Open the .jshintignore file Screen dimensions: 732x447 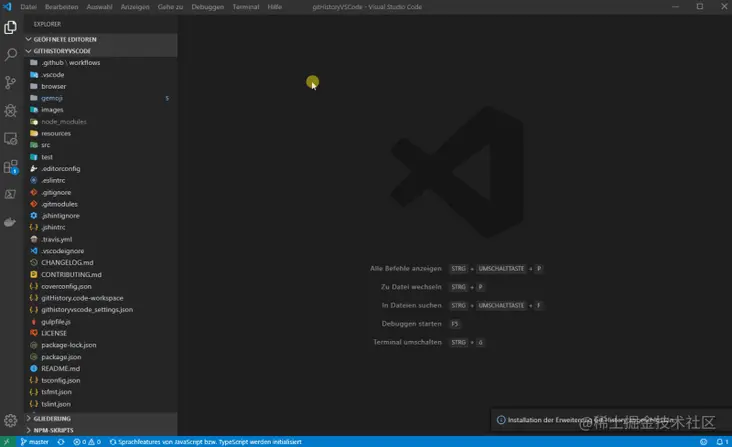pyautogui.click(x=101, y=216)
